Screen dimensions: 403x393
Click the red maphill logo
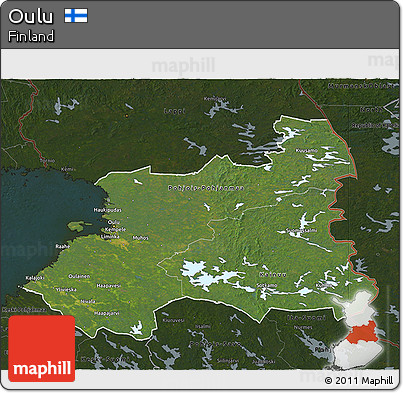point(42,349)
